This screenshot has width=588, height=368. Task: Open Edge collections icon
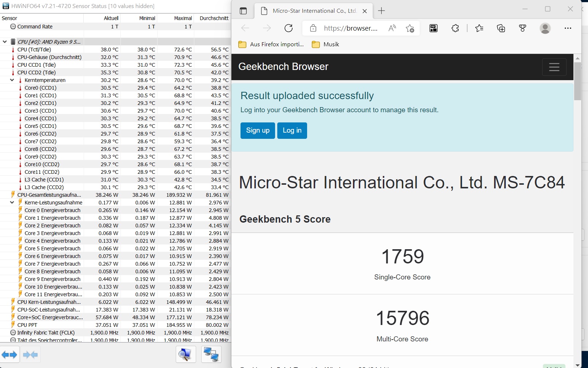pyautogui.click(x=501, y=28)
